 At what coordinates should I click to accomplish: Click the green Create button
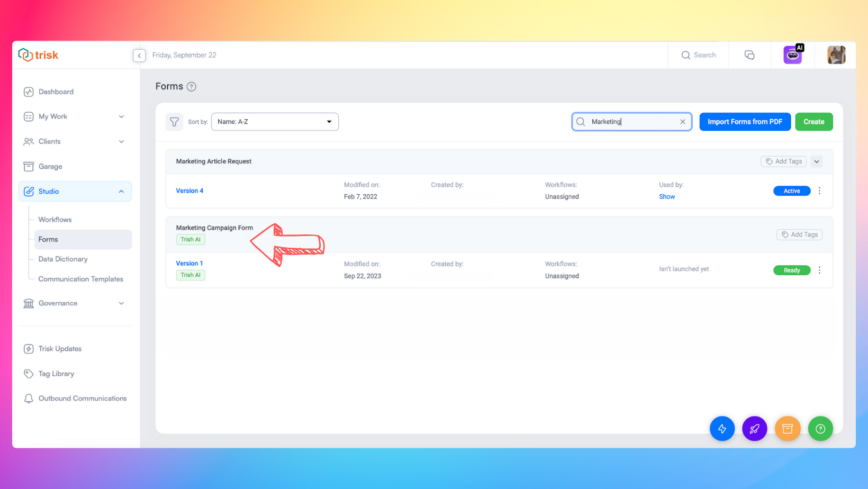tap(813, 122)
